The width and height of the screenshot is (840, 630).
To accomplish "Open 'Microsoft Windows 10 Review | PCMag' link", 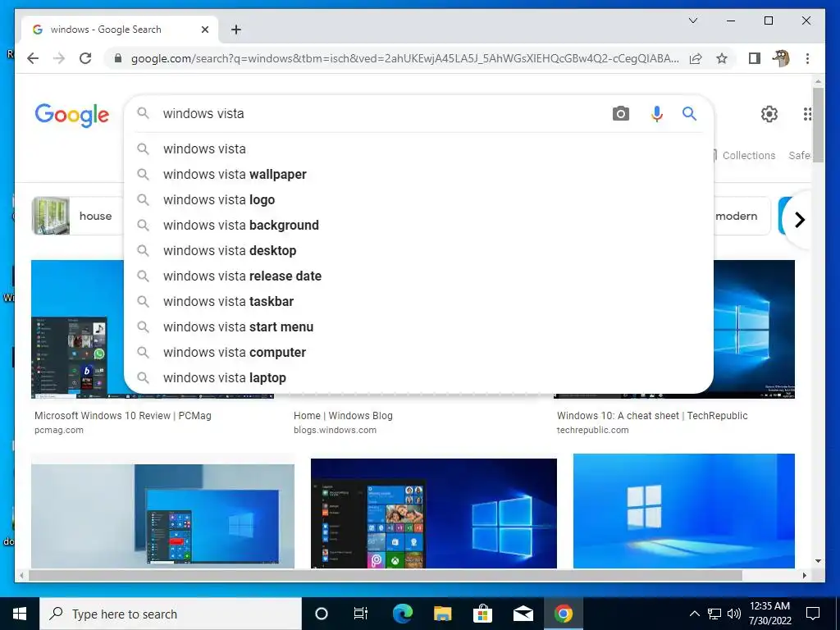I will (x=123, y=416).
